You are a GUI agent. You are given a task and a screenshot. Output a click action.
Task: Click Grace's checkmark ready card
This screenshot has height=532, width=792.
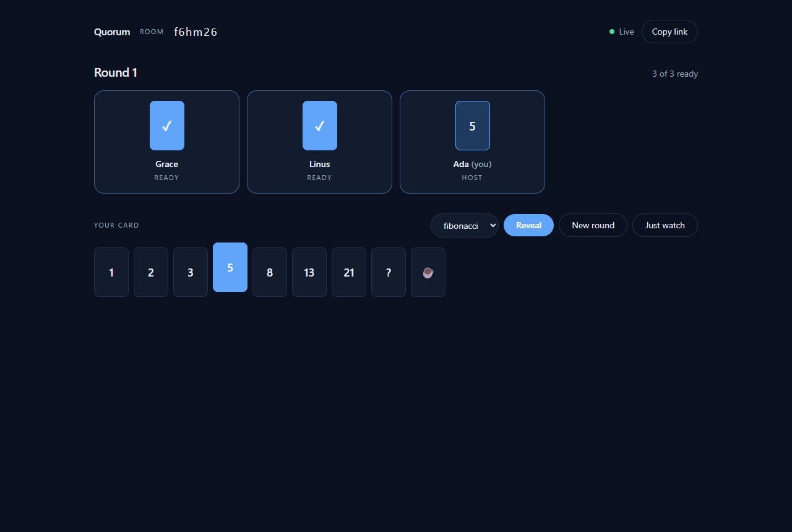[x=167, y=126]
